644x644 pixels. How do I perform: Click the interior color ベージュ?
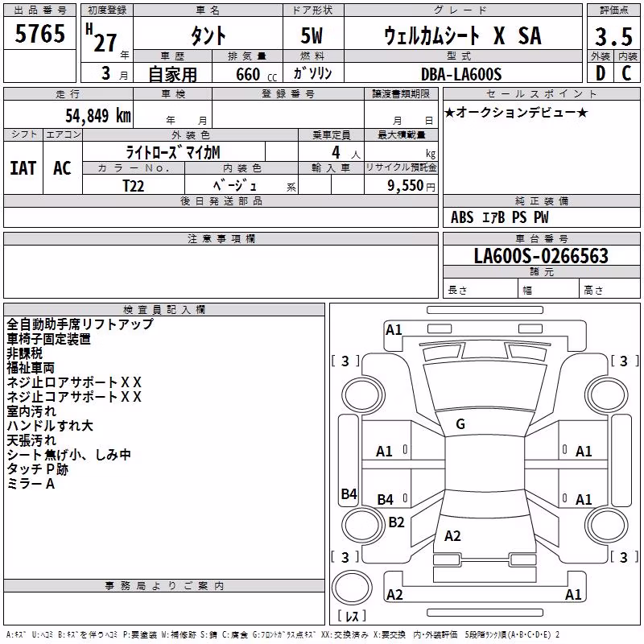pyautogui.click(x=234, y=186)
